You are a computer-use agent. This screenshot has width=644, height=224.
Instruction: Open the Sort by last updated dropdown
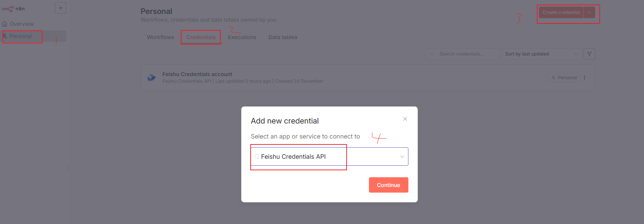(541, 54)
